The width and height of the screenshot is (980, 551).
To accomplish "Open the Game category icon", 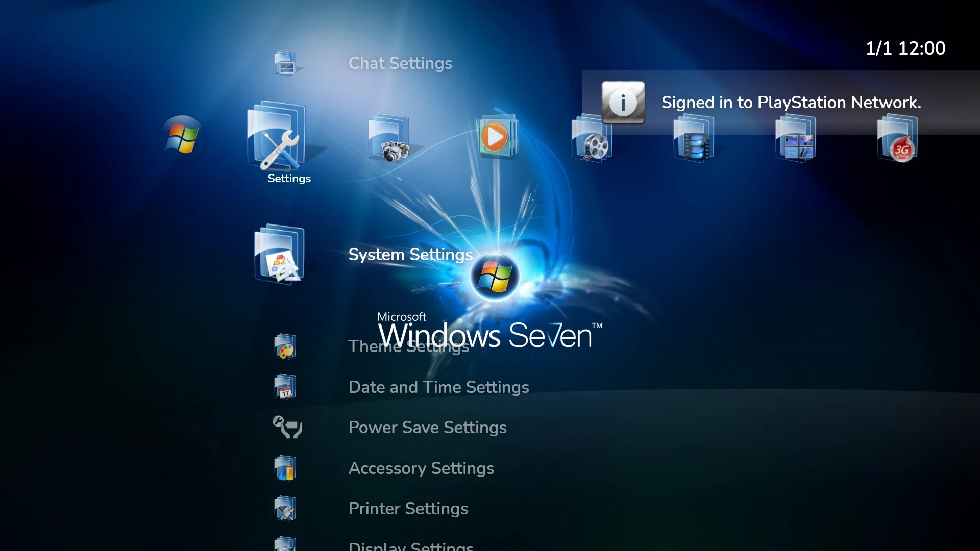I will point(796,138).
